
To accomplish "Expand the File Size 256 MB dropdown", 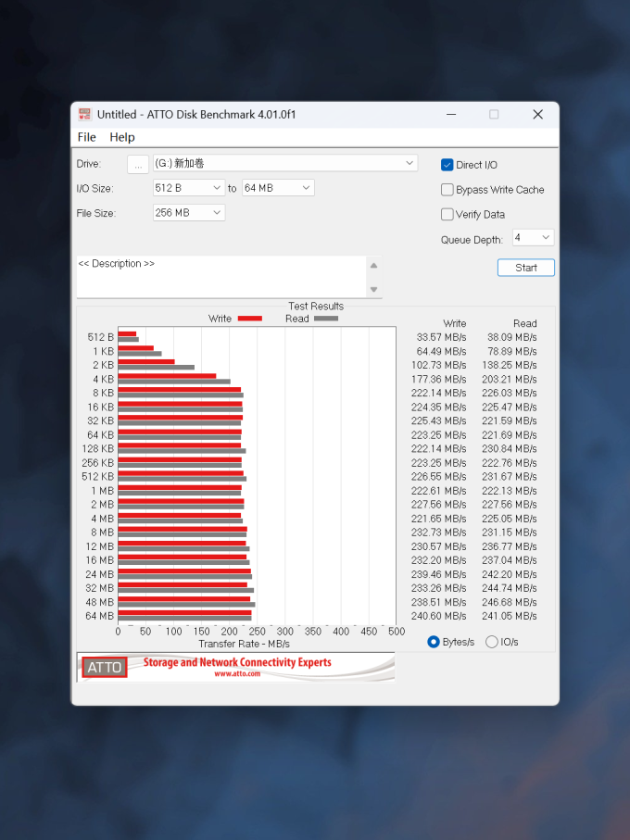I will point(189,213).
